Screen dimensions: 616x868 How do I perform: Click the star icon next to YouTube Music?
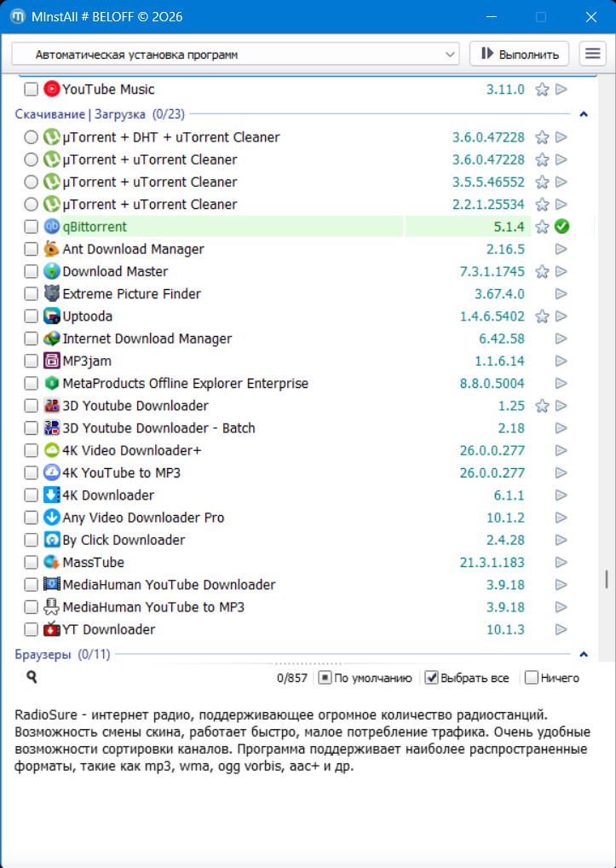click(541, 90)
